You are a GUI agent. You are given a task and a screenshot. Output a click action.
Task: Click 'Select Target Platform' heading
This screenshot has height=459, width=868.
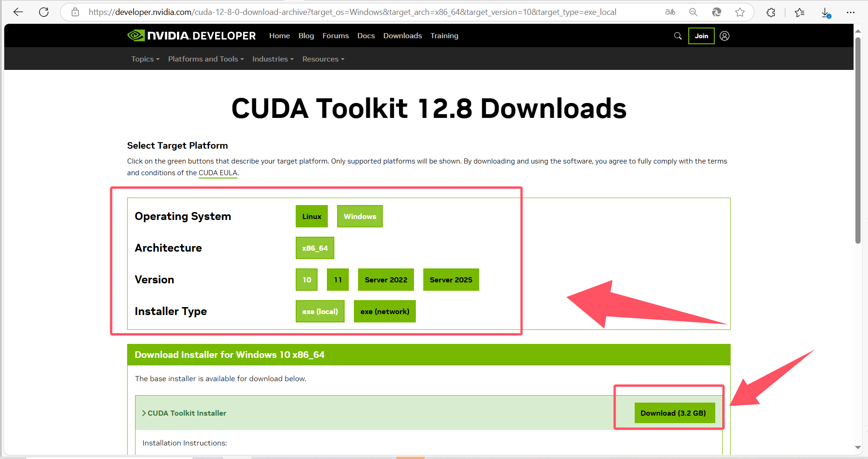pyautogui.click(x=177, y=145)
